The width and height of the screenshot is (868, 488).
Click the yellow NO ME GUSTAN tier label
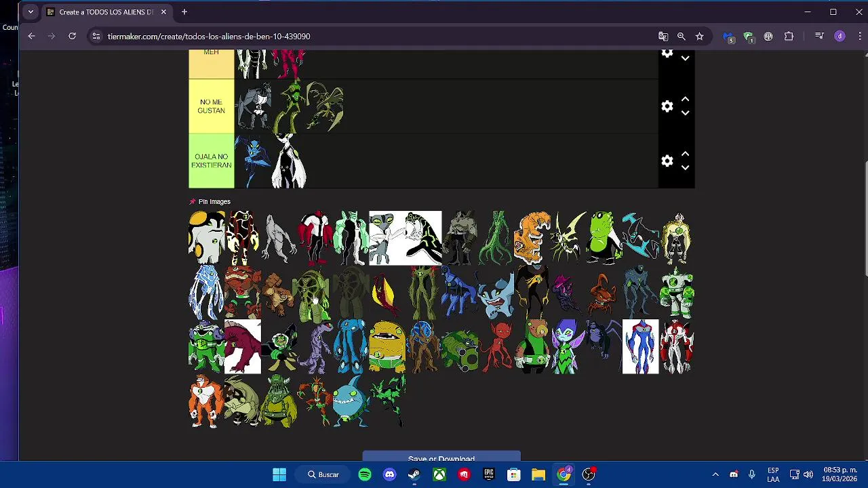(211, 106)
